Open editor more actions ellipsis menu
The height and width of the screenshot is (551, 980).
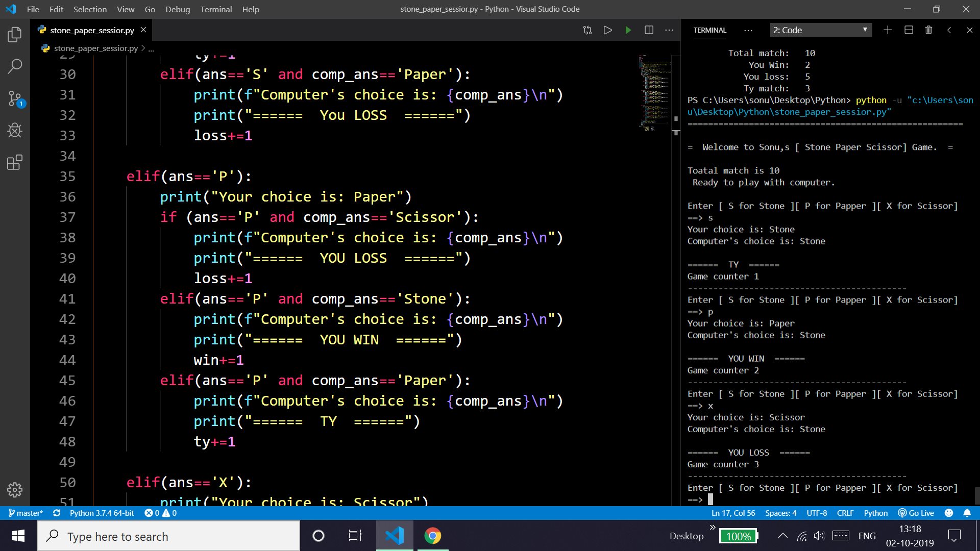point(669,30)
